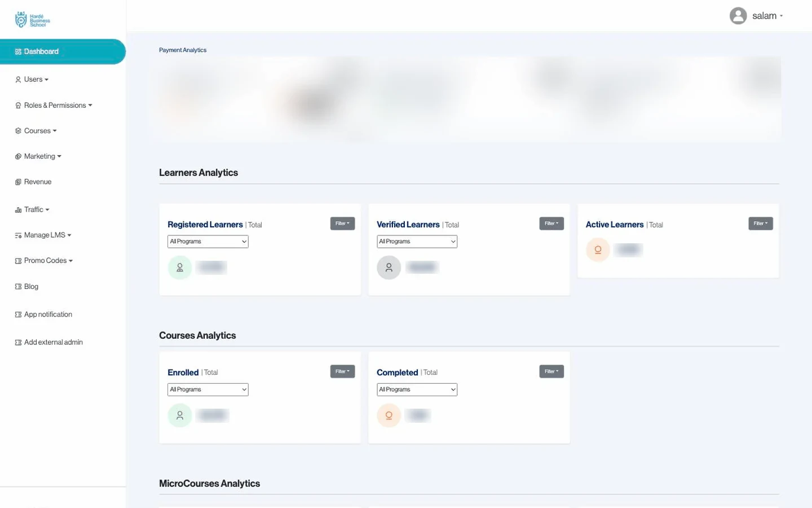Click the Marketing icon in the sidebar
This screenshot has width=812, height=508.
point(18,156)
